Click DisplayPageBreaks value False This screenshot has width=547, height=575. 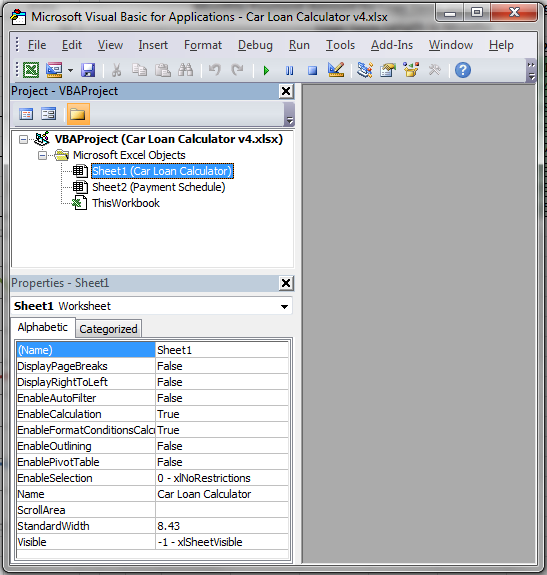[222, 366]
